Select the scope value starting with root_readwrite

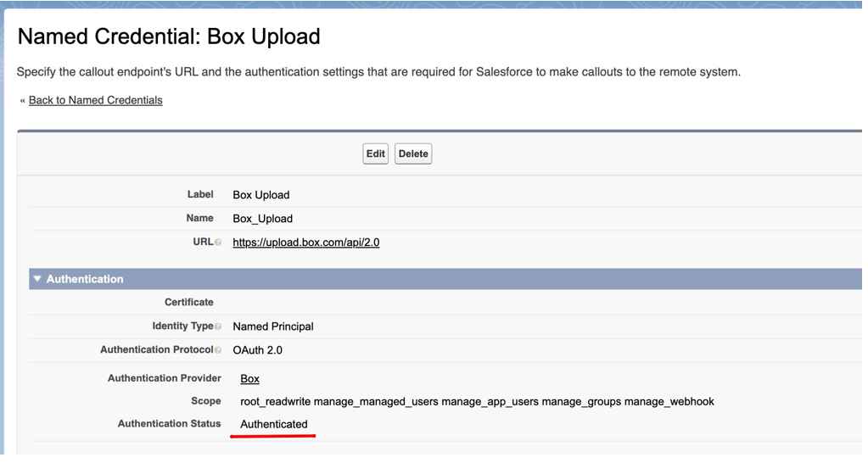coord(477,402)
